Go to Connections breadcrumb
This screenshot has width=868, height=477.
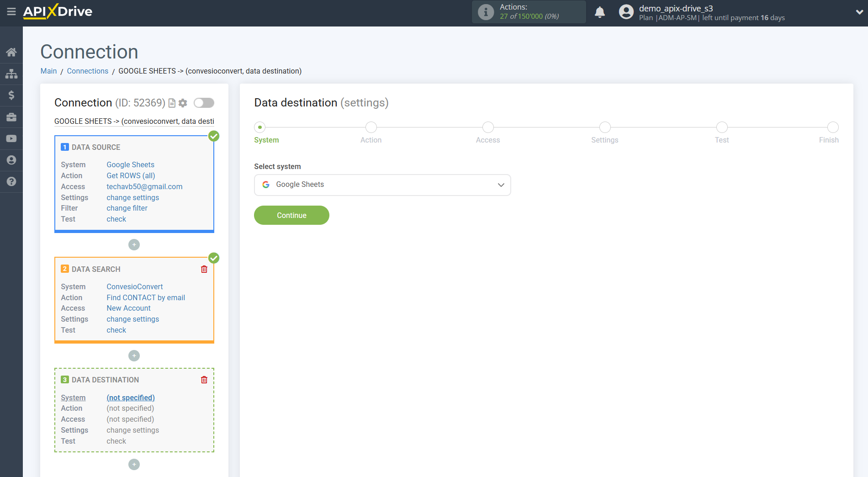[87, 71]
